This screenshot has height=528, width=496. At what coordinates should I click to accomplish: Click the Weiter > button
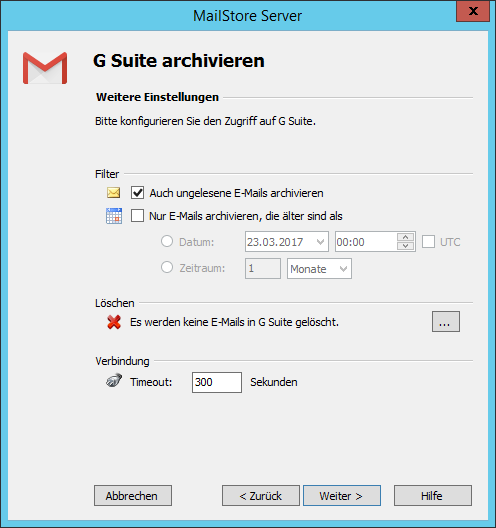(342, 496)
